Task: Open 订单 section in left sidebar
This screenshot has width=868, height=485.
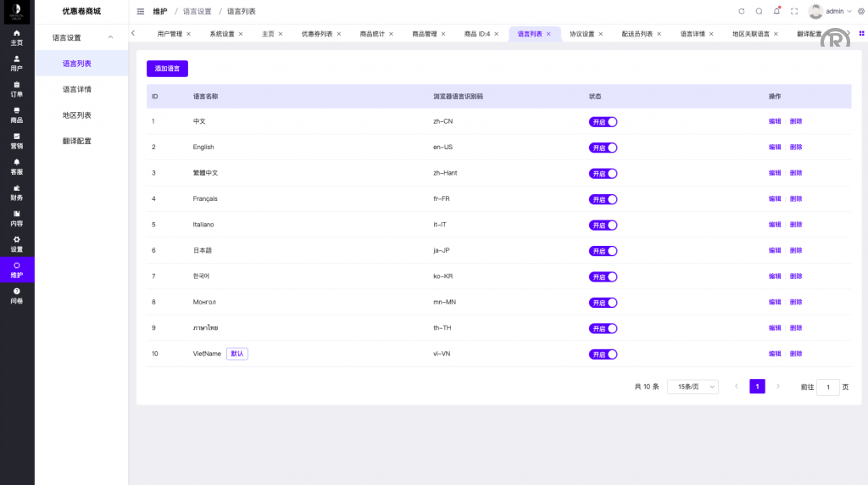Action: (x=17, y=89)
